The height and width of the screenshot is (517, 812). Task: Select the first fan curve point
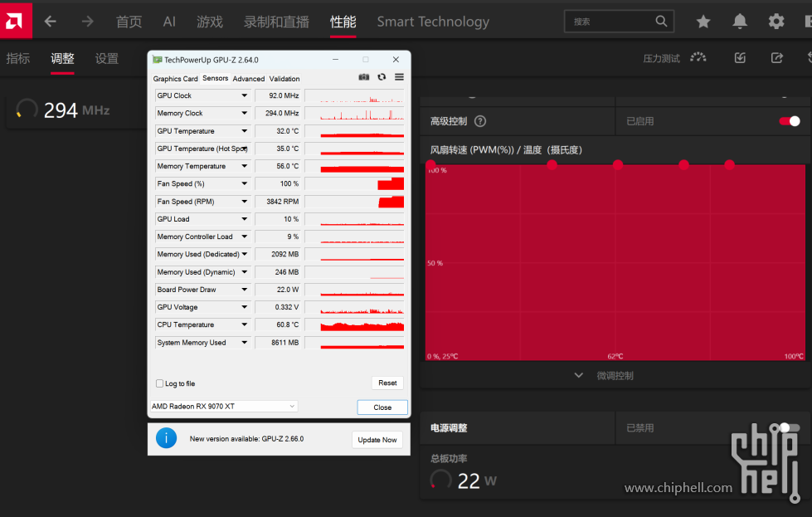point(430,165)
